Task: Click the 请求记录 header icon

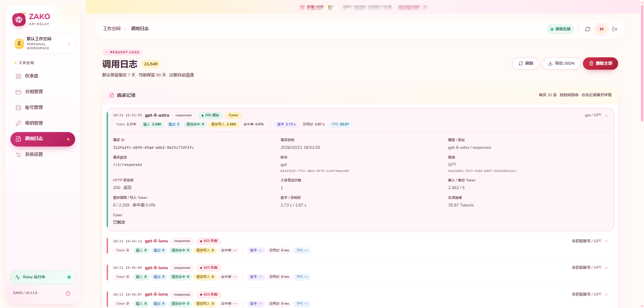Action: pos(111,96)
